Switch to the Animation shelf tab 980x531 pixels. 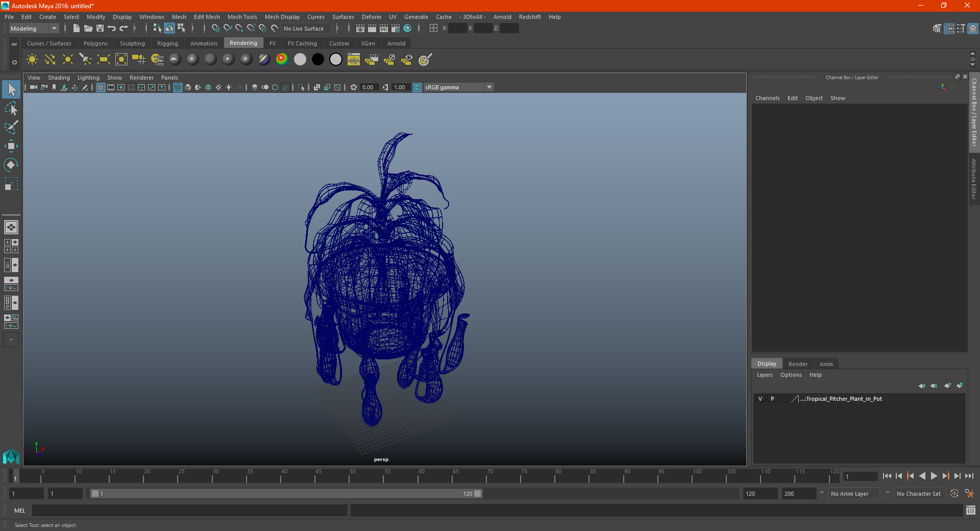204,43
